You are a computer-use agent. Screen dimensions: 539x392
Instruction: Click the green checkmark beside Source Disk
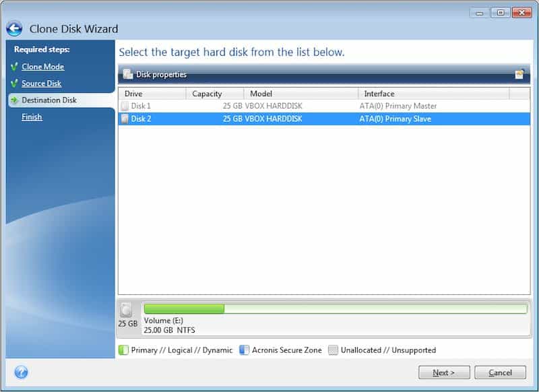(x=14, y=83)
